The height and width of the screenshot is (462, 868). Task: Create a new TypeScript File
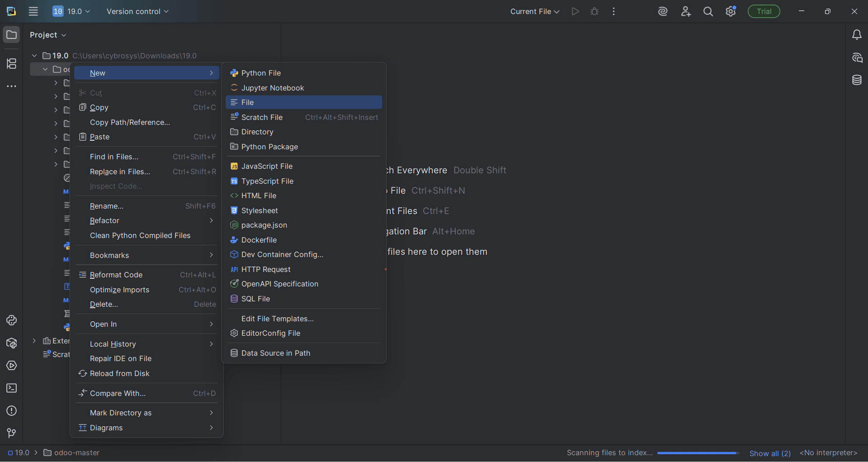(304, 181)
